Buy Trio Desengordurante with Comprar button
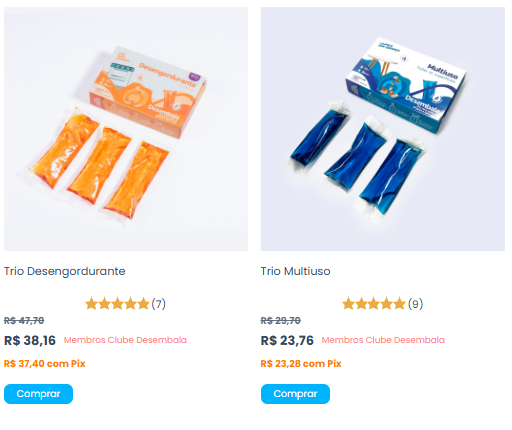Viewport: 512px width, 430px height. point(38,394)
